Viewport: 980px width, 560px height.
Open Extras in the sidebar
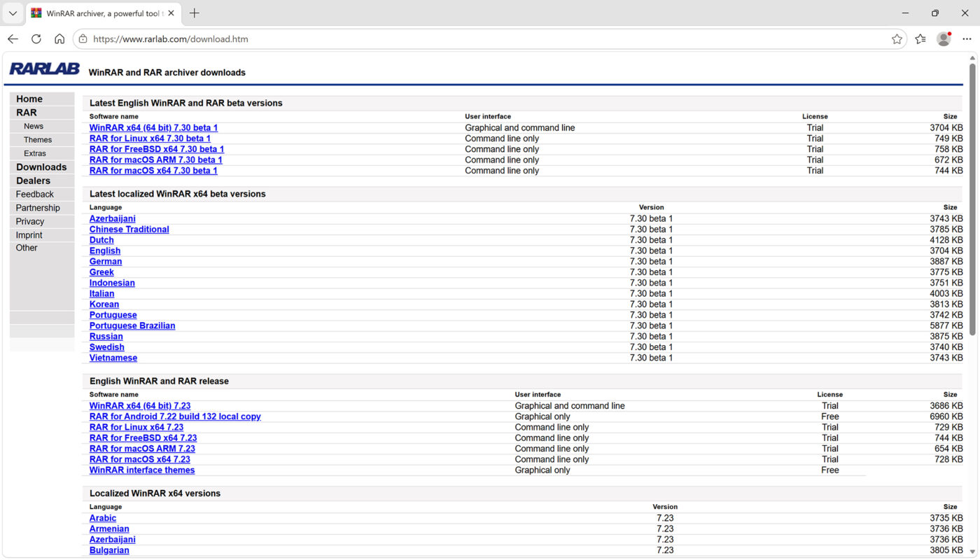click(35, 153)
